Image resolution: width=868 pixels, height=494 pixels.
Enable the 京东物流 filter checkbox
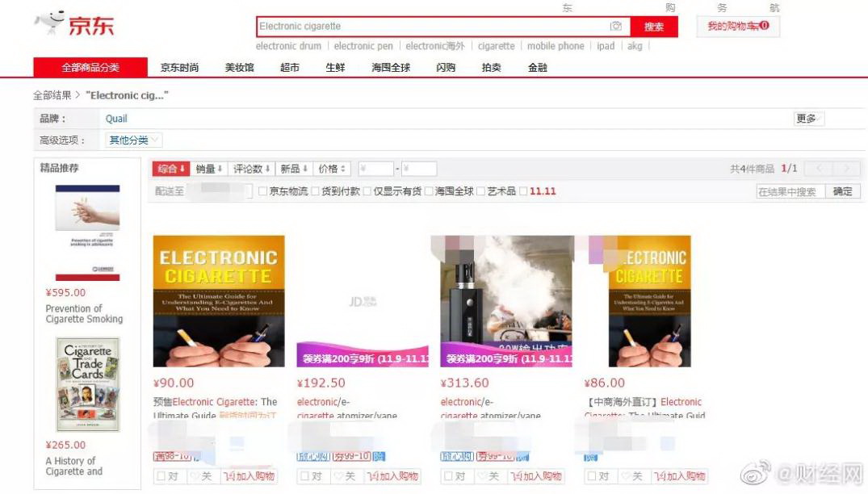pos(262,191)
